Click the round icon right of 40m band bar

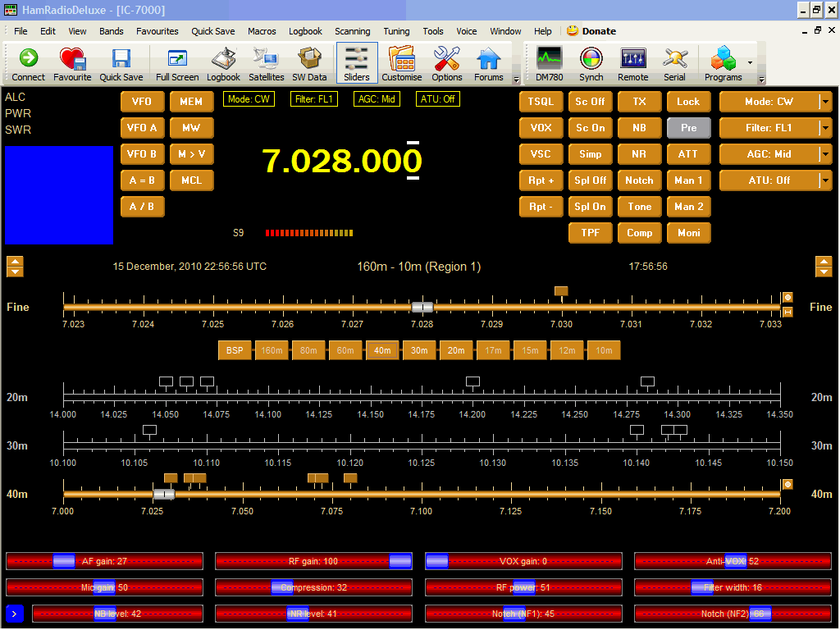click(x=787, y=484)
